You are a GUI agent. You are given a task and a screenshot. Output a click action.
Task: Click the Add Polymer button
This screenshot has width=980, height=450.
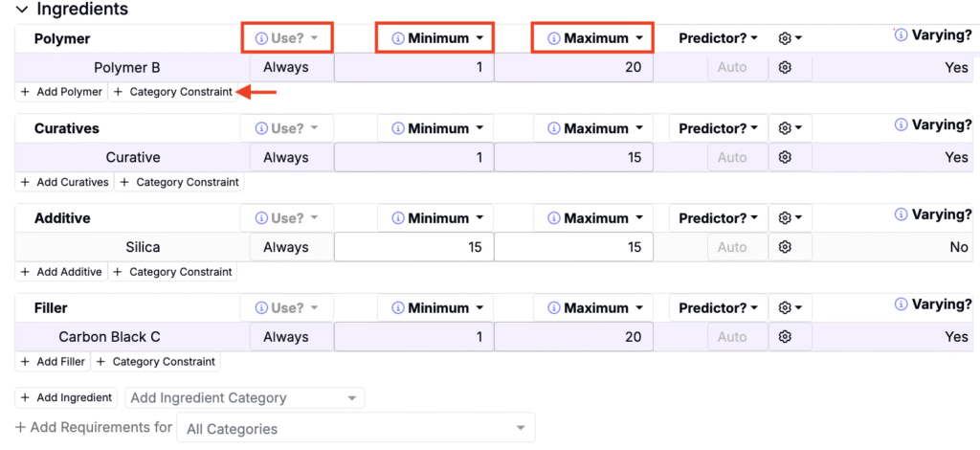coord(61,92)
